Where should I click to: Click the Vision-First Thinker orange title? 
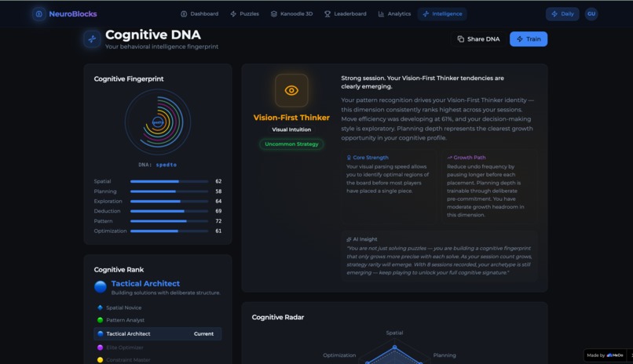[291, 118]
